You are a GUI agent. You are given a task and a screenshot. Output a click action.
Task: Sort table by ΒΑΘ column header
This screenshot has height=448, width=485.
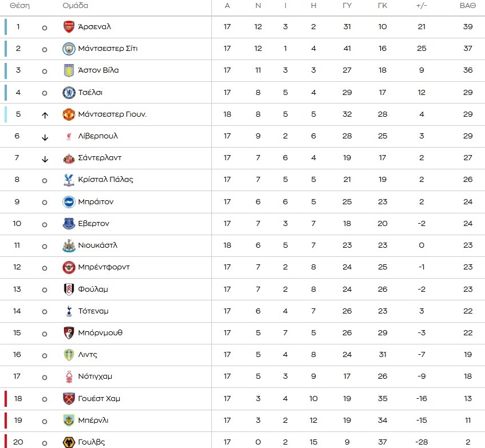468,6
